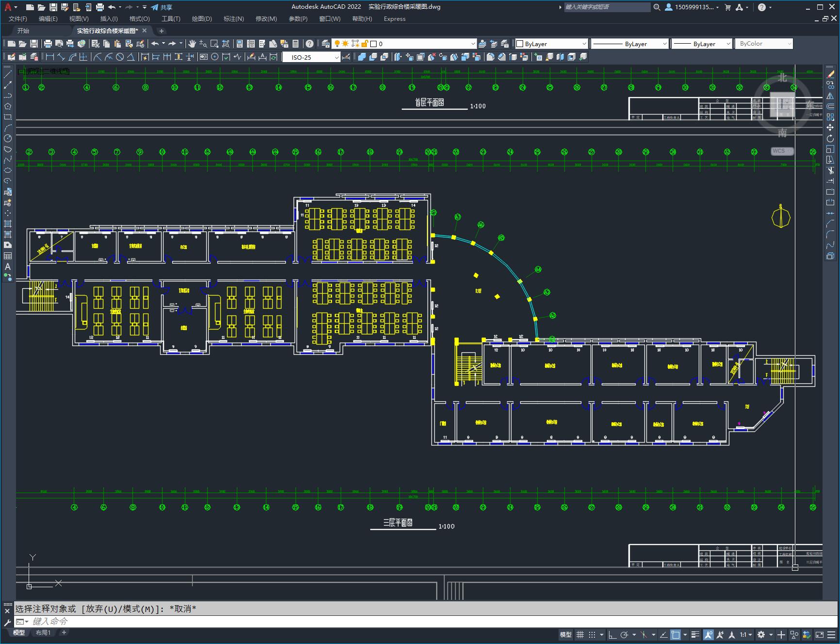Click the ViewCube top face
This screenshot has width=840, height=644.
(x=782, y=104)
